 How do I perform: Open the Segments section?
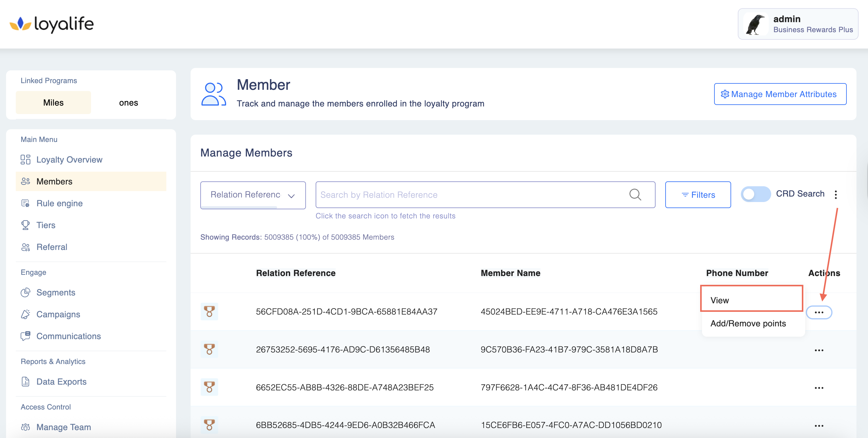point(56,293)
